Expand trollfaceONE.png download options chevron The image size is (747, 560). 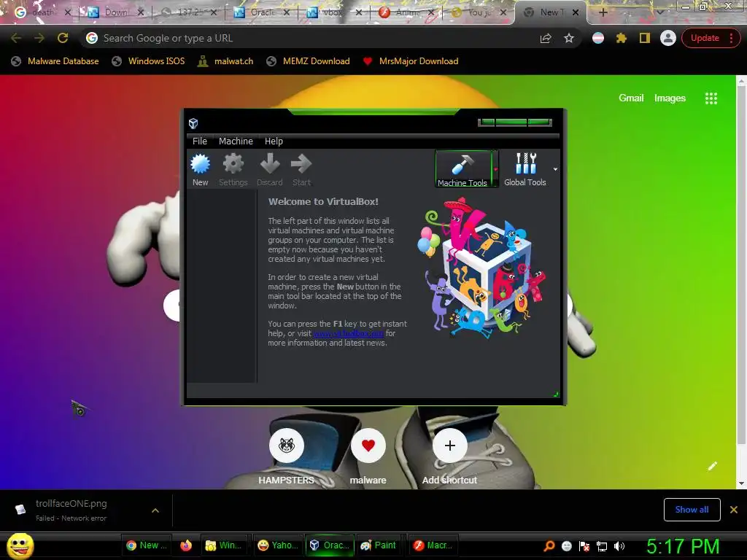point(155,510)
